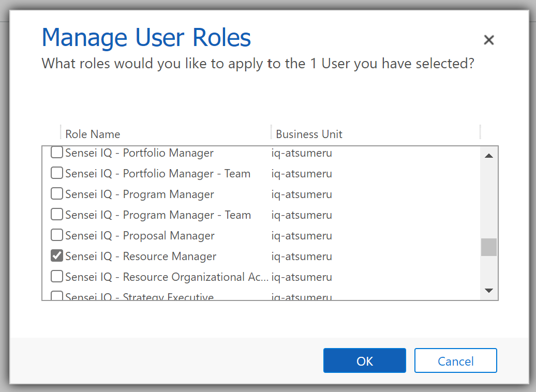Click the "Sensei IQ - Program Manager - Team" label
The height and width of the screenshot is (392, 536).
(x=158, y=215)
